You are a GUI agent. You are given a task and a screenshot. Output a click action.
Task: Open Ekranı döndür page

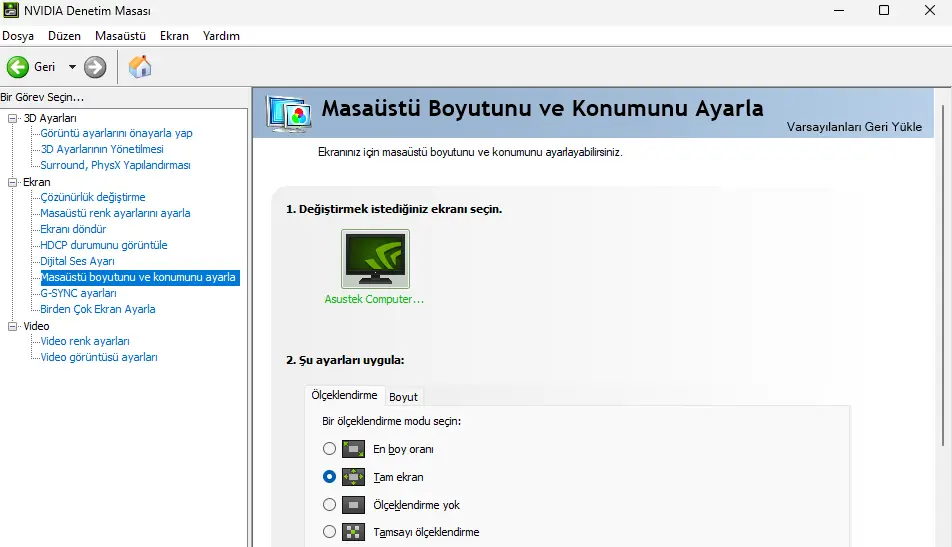coord(73,229)
